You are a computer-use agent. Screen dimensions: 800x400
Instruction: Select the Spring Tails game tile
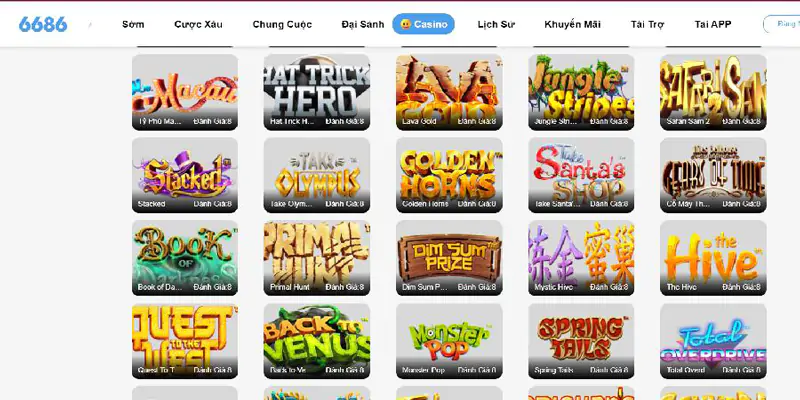click(x=581, y=341)
